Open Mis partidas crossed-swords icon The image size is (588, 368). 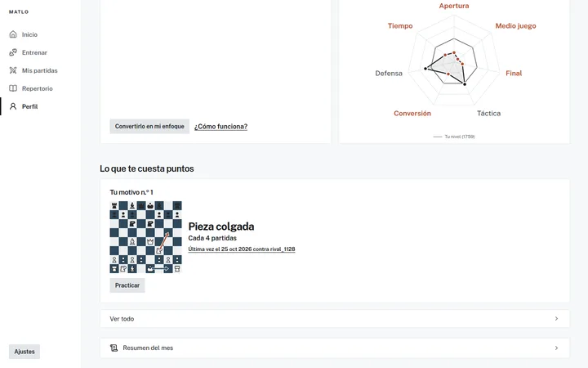pyautogui.click(x=13, y=70)
